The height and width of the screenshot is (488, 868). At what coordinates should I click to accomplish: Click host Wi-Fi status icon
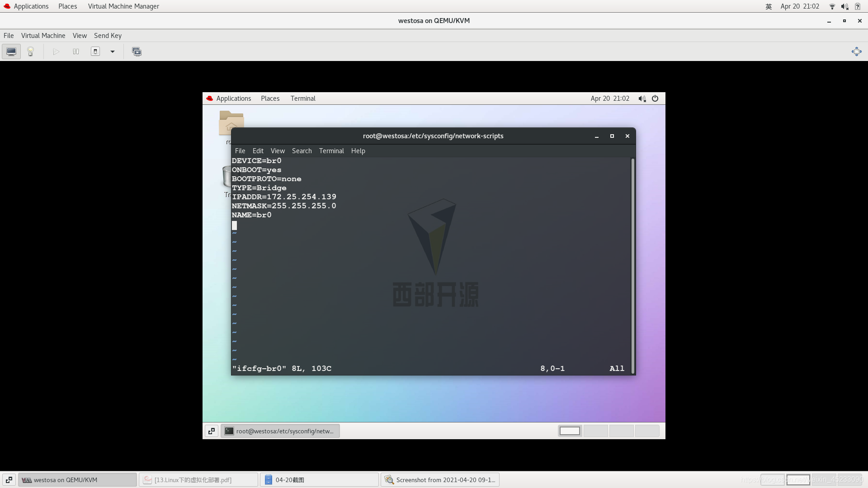coord(832,6)
